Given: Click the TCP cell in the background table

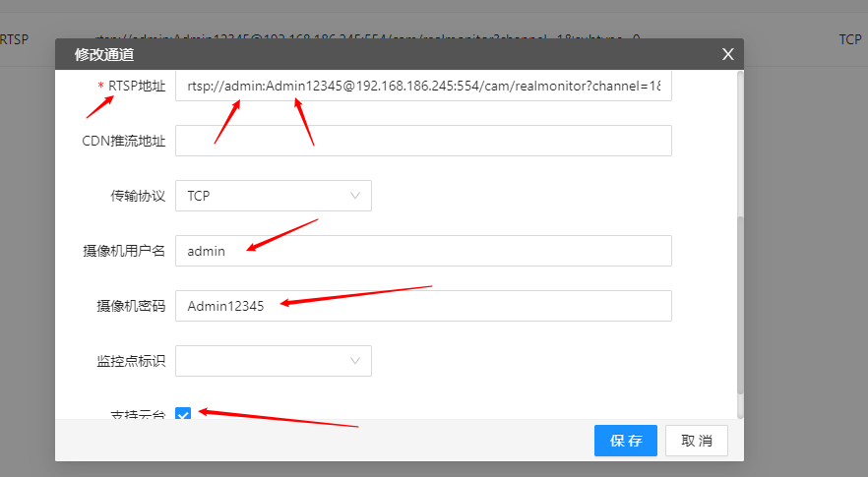Looking at the screenshot, I should [x=849, y=40].
